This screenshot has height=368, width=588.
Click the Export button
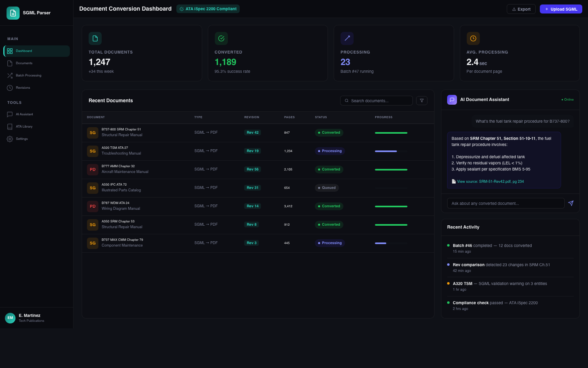point(521,9)
